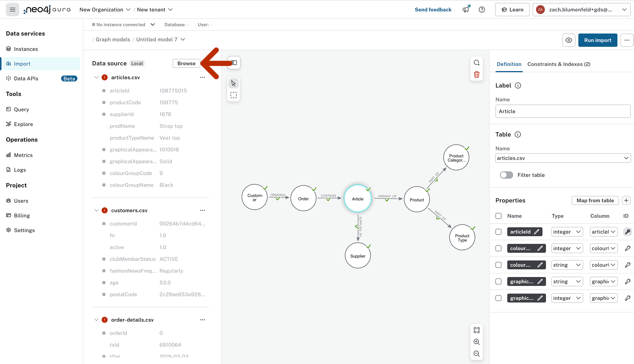Screen dimensions: 634x364
Task: Toggle the Filter table switch
Action: 506,175
